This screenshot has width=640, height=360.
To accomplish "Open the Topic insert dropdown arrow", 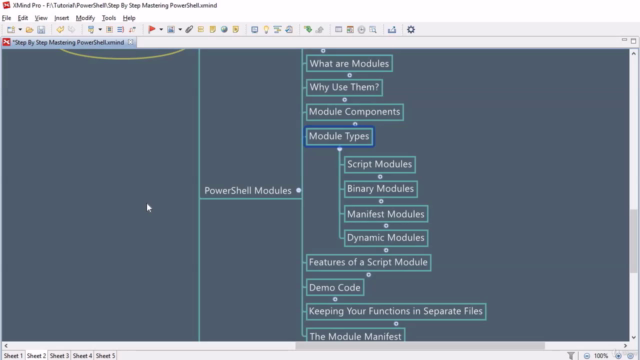I will coord(100,29).
